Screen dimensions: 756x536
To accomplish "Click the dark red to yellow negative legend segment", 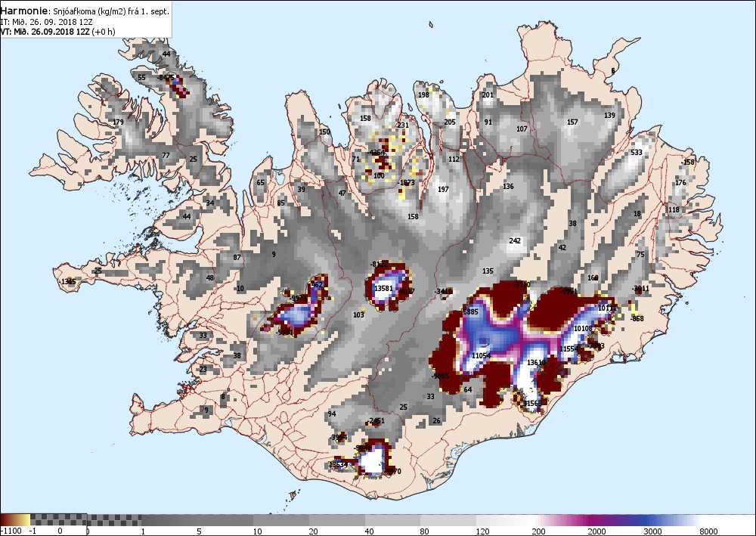I will coord(15,519).
